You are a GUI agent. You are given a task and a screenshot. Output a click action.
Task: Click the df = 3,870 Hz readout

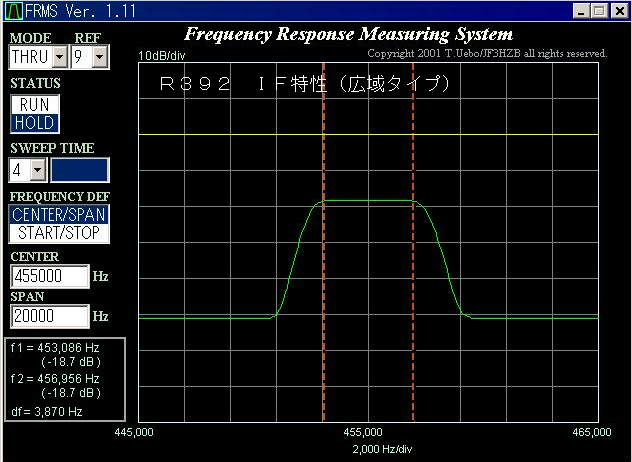47,412
